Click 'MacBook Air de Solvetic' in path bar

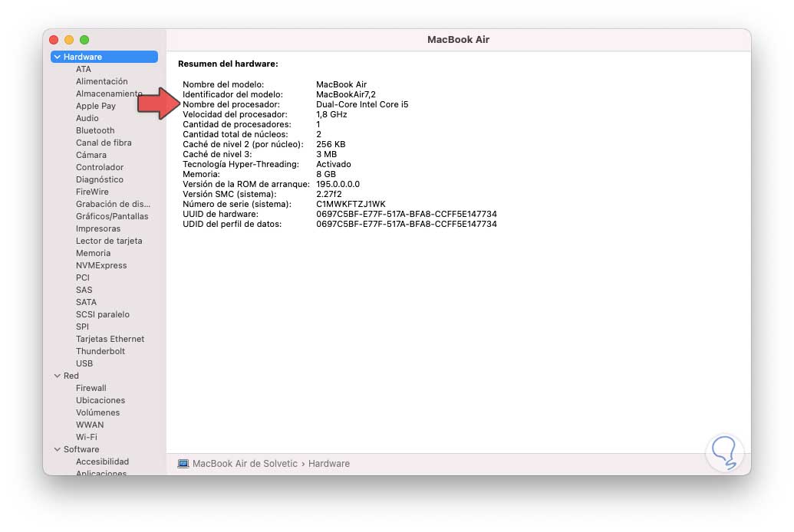(x=245, y=464)
